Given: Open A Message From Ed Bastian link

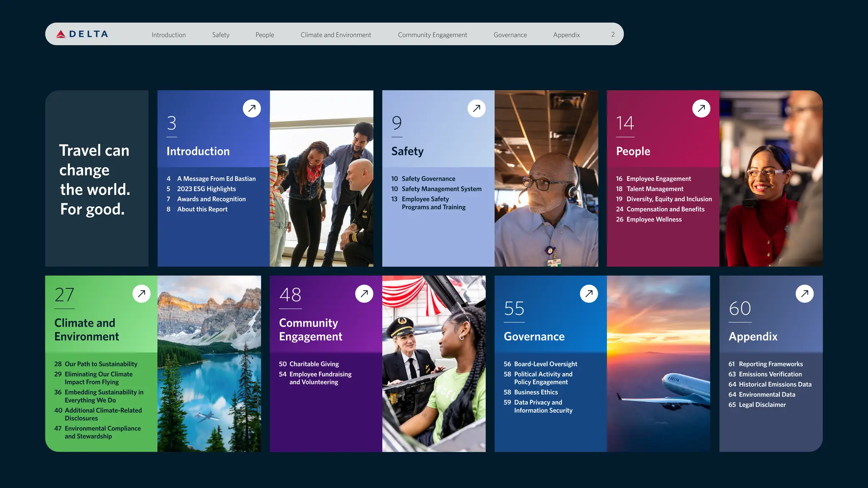Looking at the screenshot, I should [216, 179].
